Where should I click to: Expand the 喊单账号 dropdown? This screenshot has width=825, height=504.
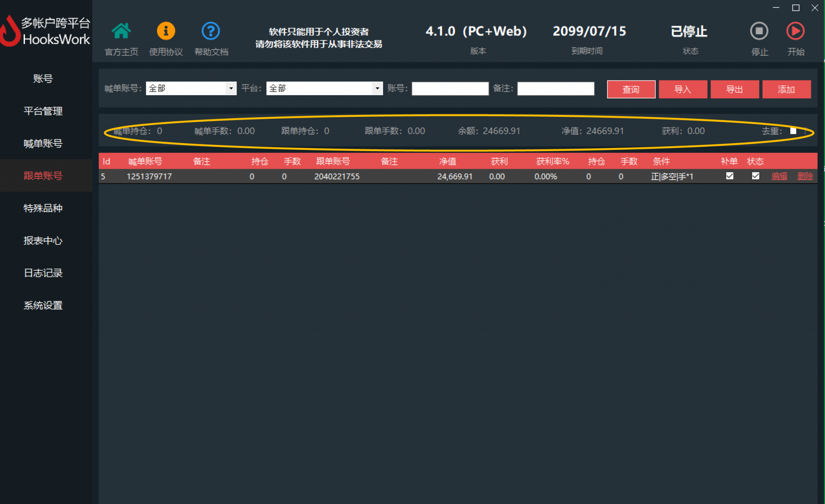coord(231,88)
